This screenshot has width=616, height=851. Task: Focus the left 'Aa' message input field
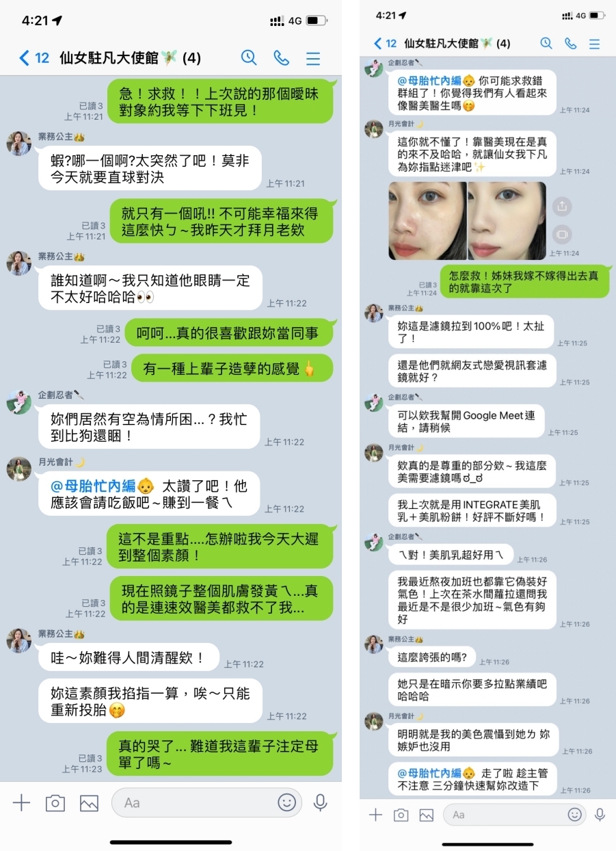pos(206,802)
